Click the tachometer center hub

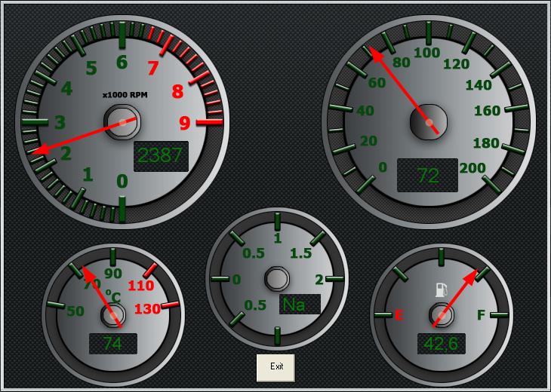[122, 121]
